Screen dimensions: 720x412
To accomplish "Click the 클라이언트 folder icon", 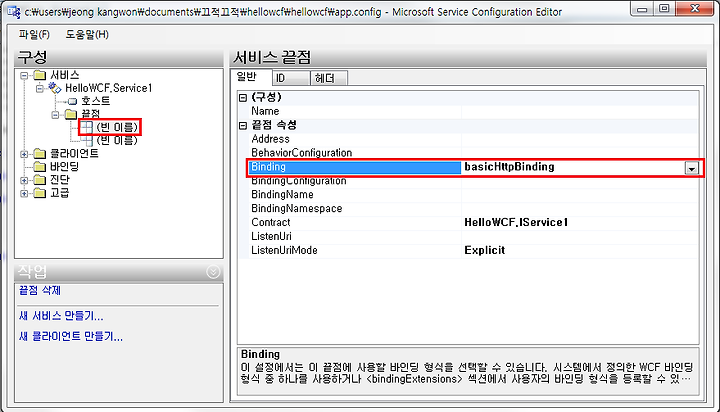I will (40, 153).
